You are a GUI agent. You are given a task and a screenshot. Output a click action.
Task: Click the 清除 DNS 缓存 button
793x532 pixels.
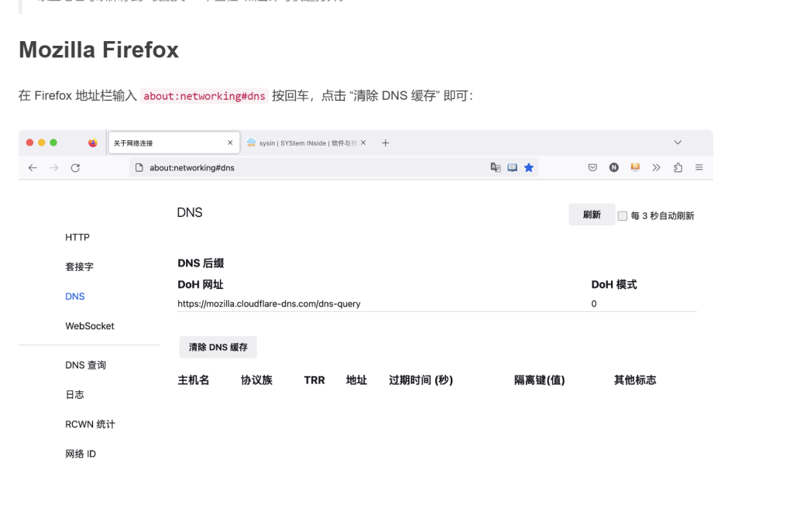tap(218, 348)
